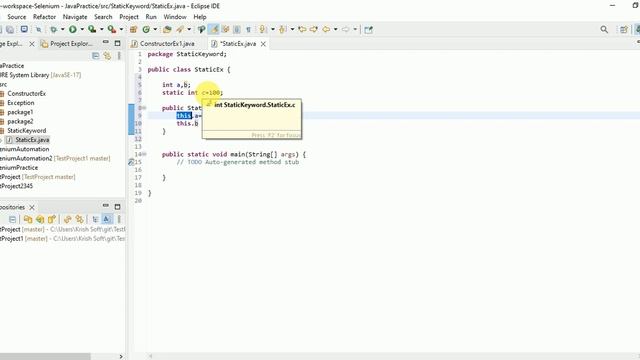Open the Back navigation history dropdown arrow
This screenshot has height=360, width=640.
coord(336,29)
